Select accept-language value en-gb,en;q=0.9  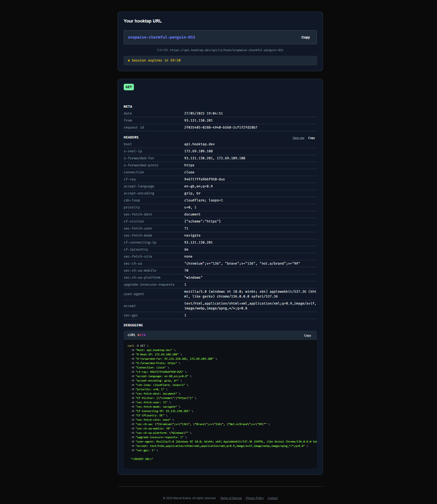tap(198, 186)
